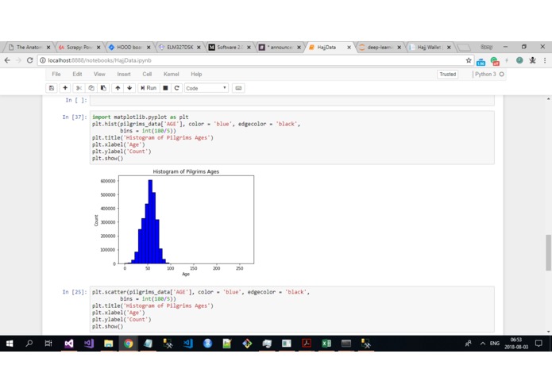The height and width of the screenshot is (392, 552).
Task: Click the dark bug-shaped extension icon
Action: tap(532, 60)
